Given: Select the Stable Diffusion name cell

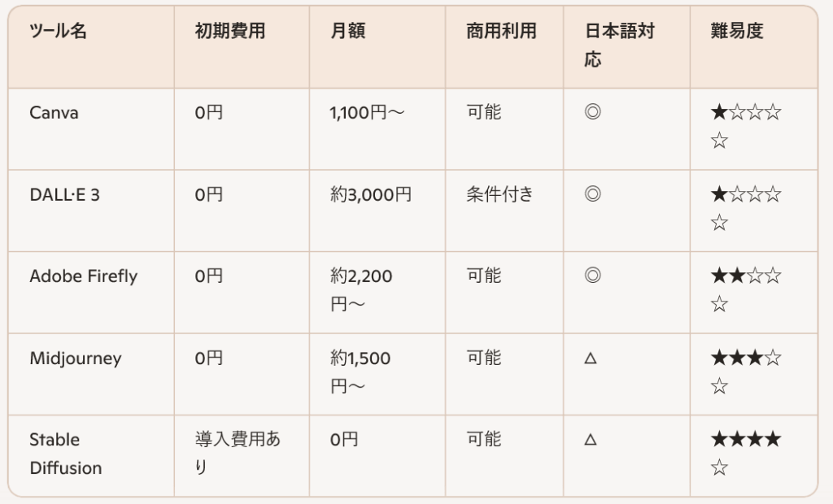Looking at the screenshot, I should coord(65,454).
